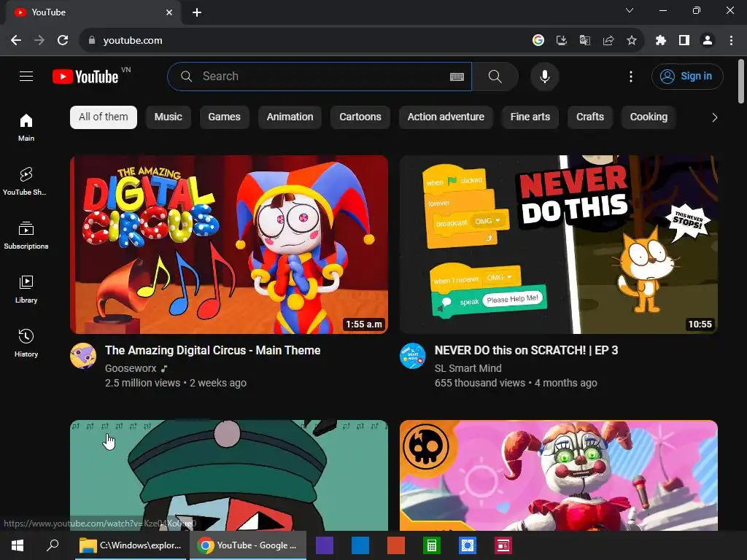Open Windows taskbar search

pos(53,545)
